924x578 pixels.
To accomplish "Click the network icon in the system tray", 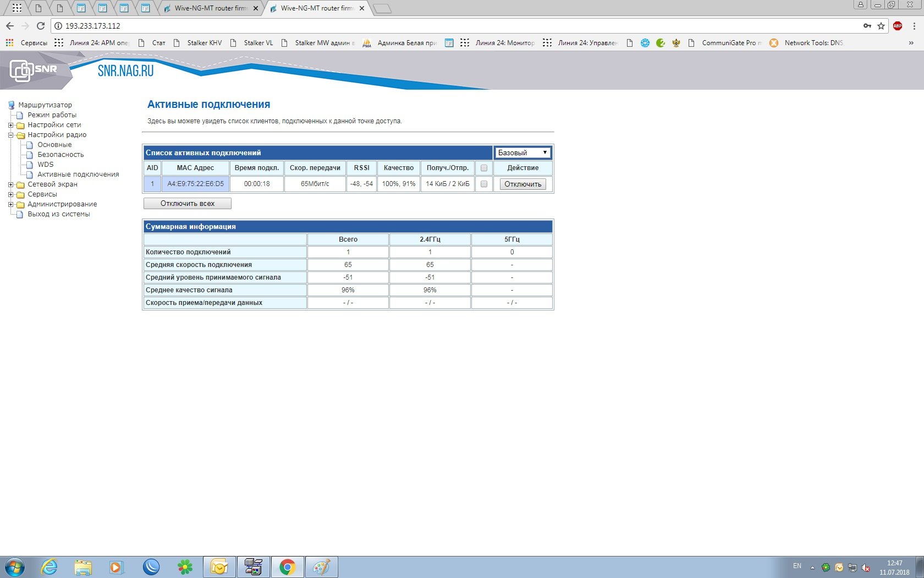I will pos(853,568).
